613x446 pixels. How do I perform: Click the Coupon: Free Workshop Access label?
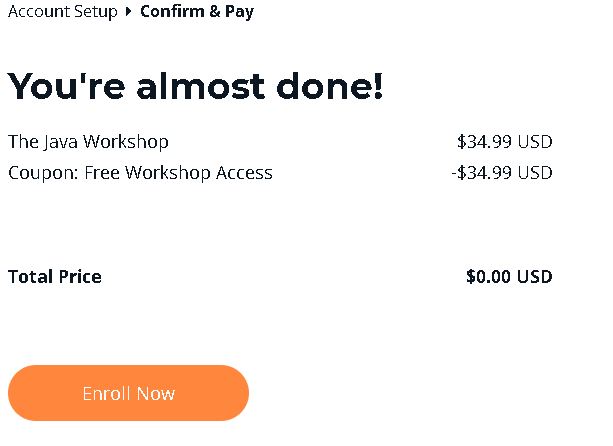pos(140,172)
